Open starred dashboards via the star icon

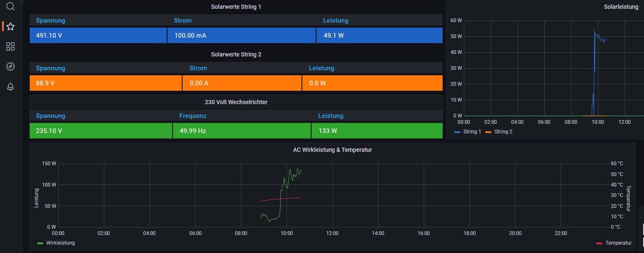tap(10, 27)
